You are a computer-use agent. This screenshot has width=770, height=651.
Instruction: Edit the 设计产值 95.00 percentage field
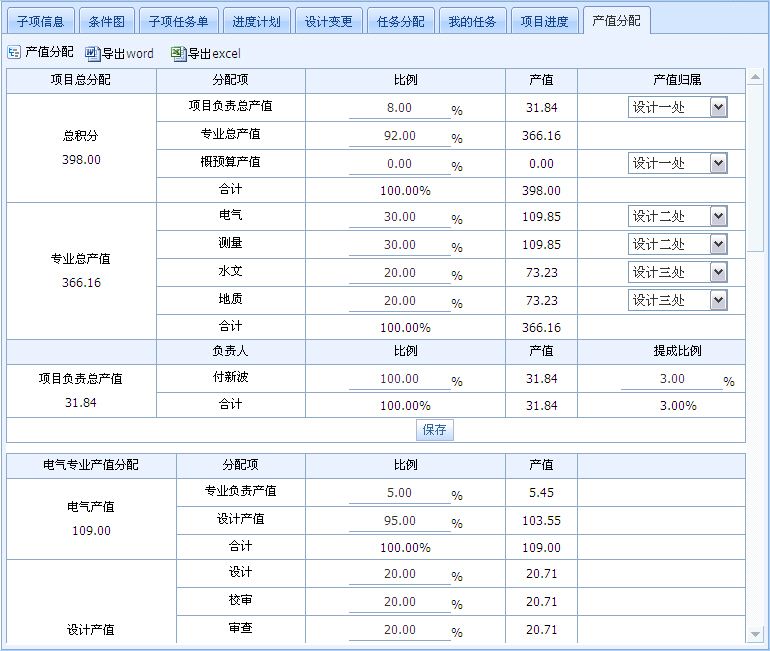399,521
